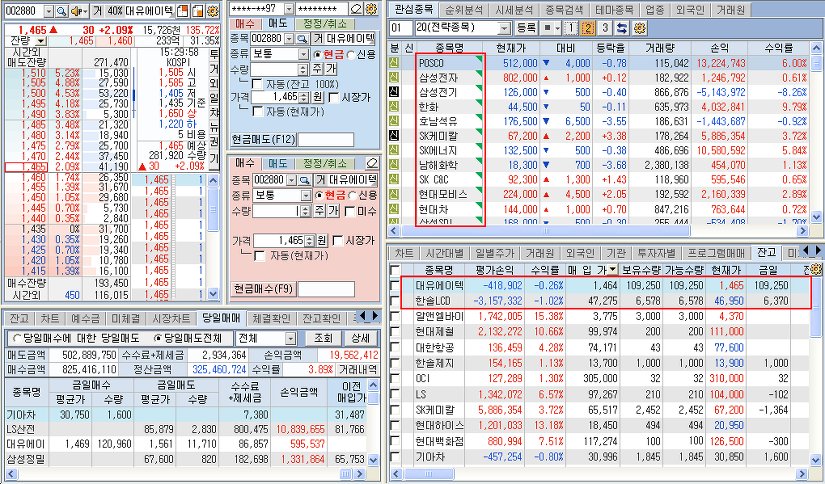Open the 잔량 dropdown in quote panel
Screen dimensions: 825x484
[41, 41]
